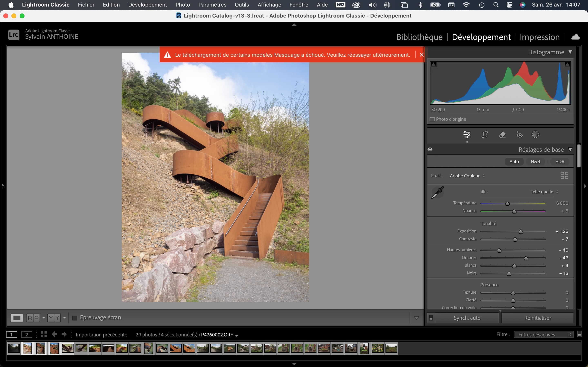
Task: Enable the Epreuvage écran checkbox
Action: tap(75, 318)
